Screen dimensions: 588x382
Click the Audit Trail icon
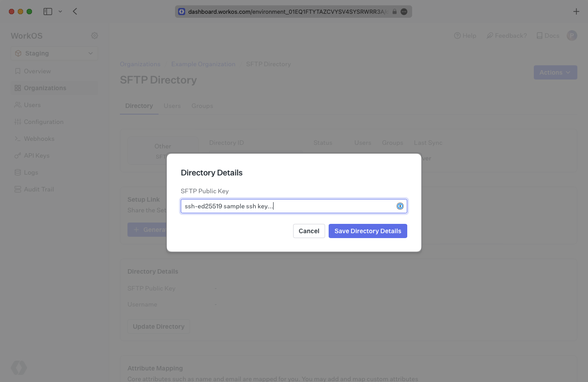18,189
